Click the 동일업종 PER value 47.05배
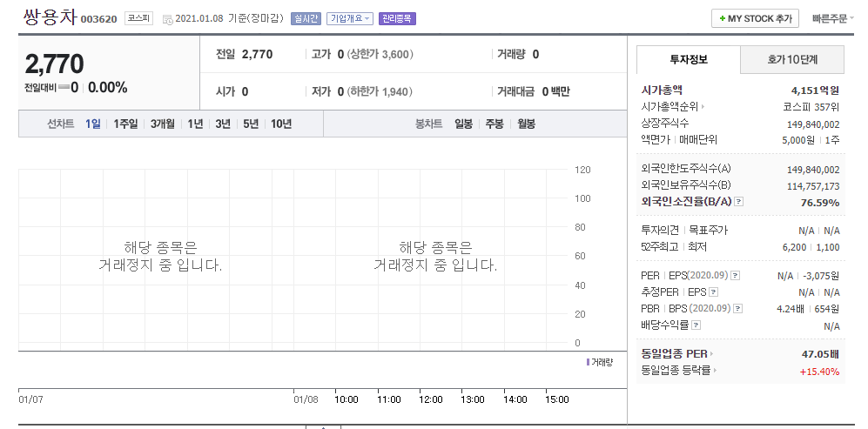The width and height of the screenshot is (868, 429). click(x=820, y=353)
